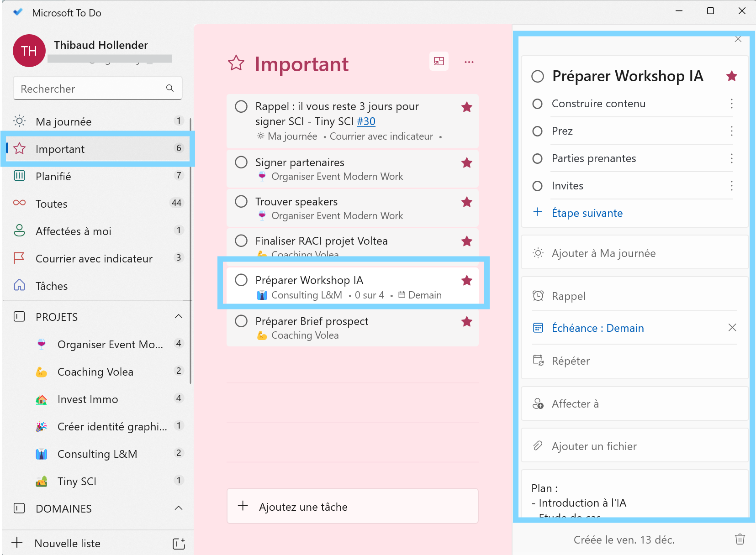Click the search magnifier icon
Screen dimensions: 756x555
[x=170, y=88]
